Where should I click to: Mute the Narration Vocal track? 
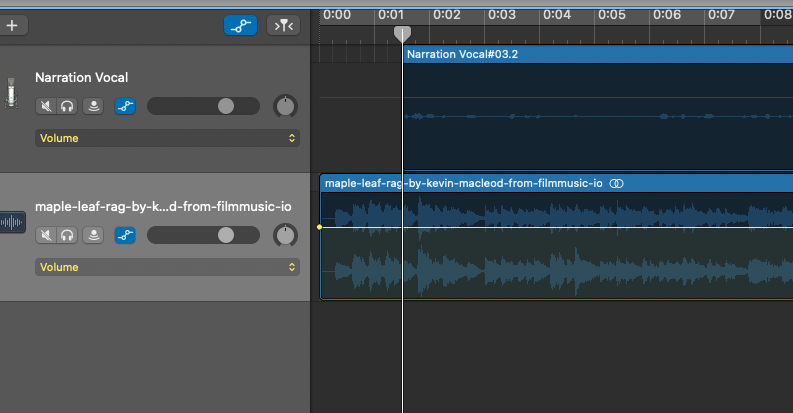[x=46, y=106]
